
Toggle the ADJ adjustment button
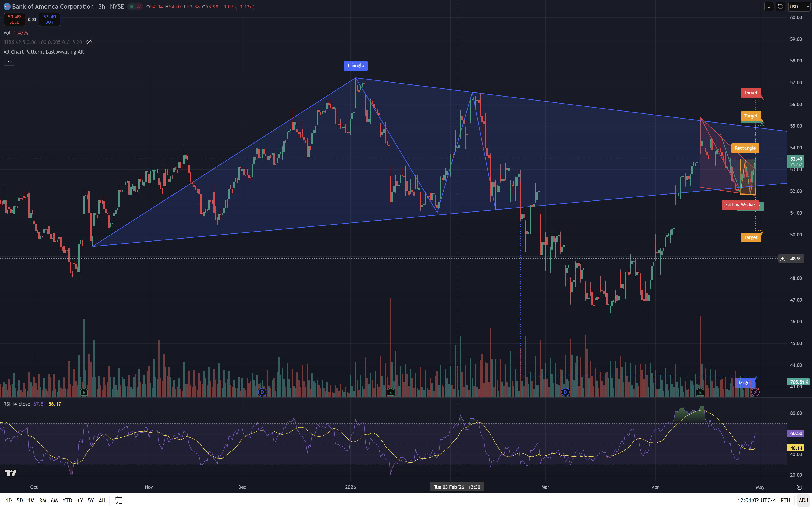click(803, 500)
